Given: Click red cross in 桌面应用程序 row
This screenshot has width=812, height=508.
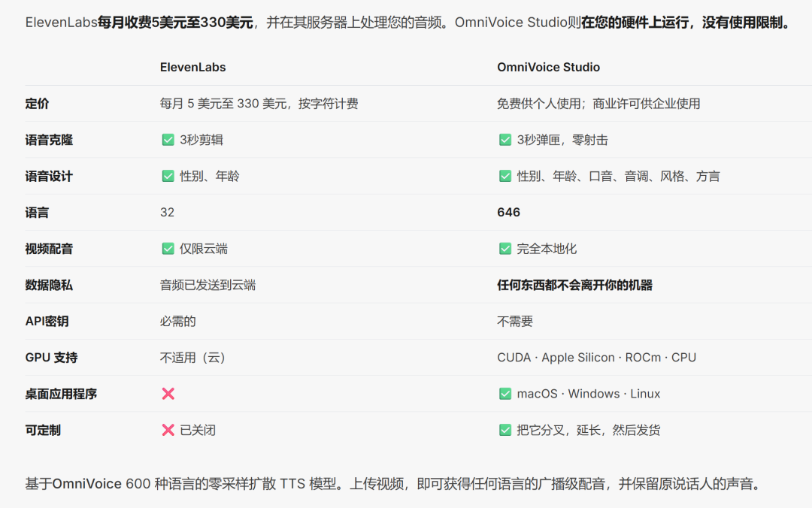Looking at the screenshot, I should coord(168,394).
